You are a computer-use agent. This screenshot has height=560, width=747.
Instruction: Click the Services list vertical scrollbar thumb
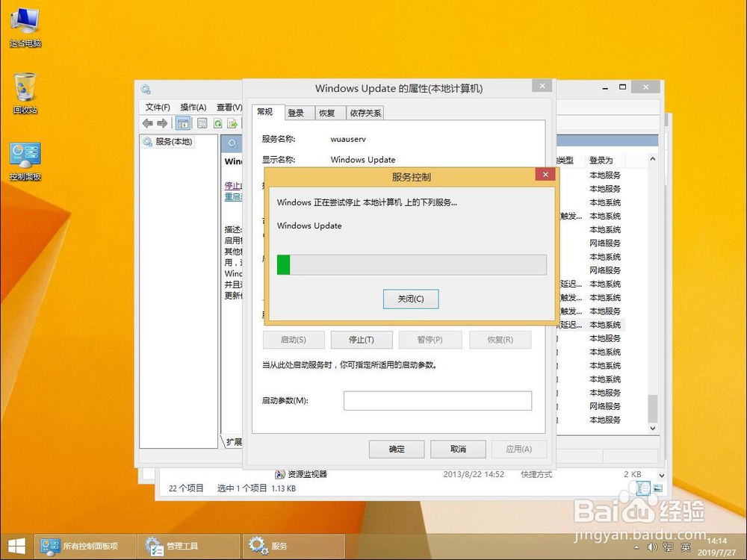[x=653, y=408]
